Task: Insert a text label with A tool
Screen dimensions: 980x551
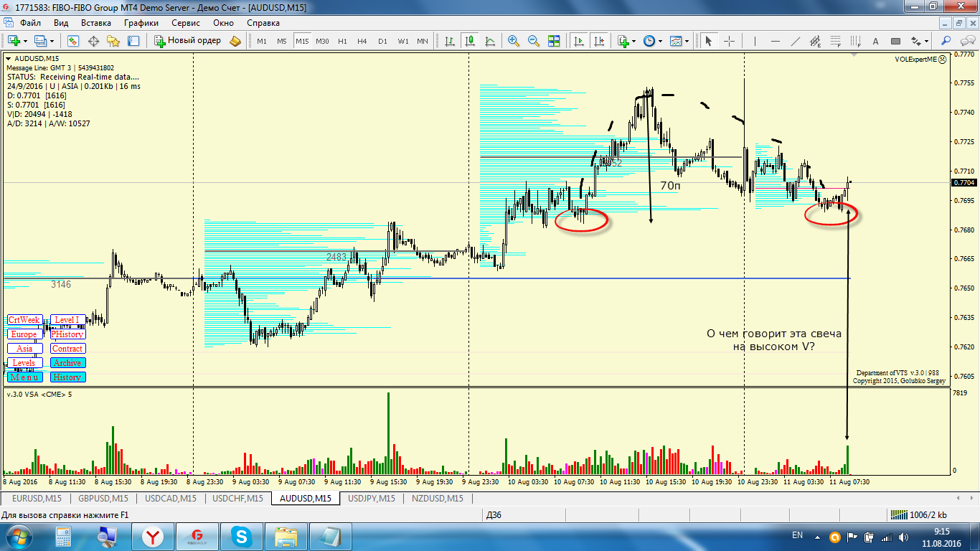Action: (875, 41)
